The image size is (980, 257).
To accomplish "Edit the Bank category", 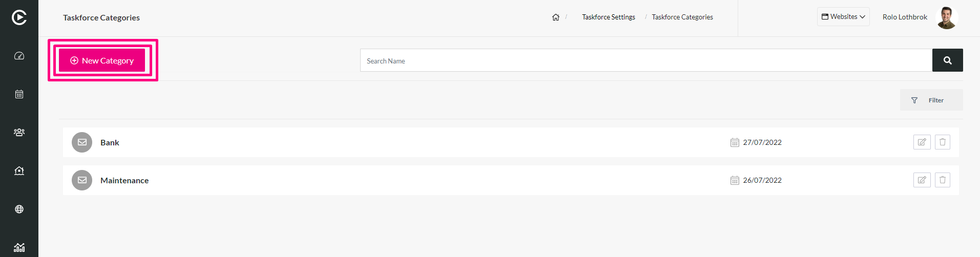I will pyautogui.click(x=922, y=142).
